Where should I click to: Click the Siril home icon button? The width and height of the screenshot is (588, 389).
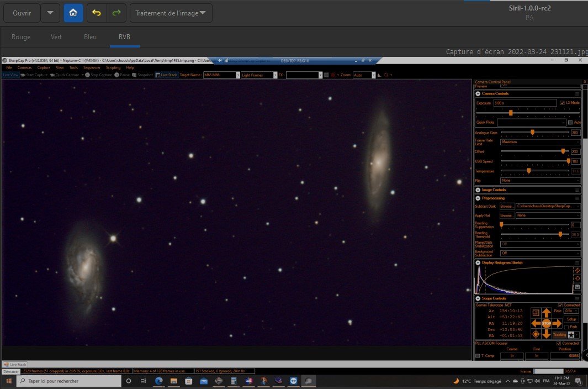[x=73, y=13]
